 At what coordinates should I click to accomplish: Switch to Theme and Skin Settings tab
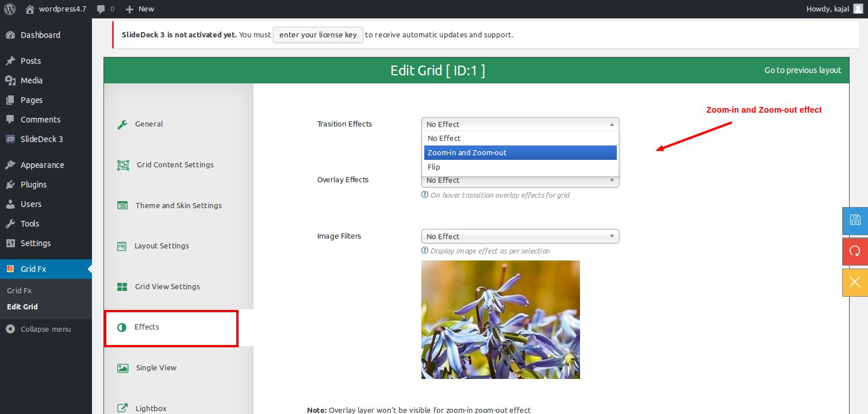point(178,205)
